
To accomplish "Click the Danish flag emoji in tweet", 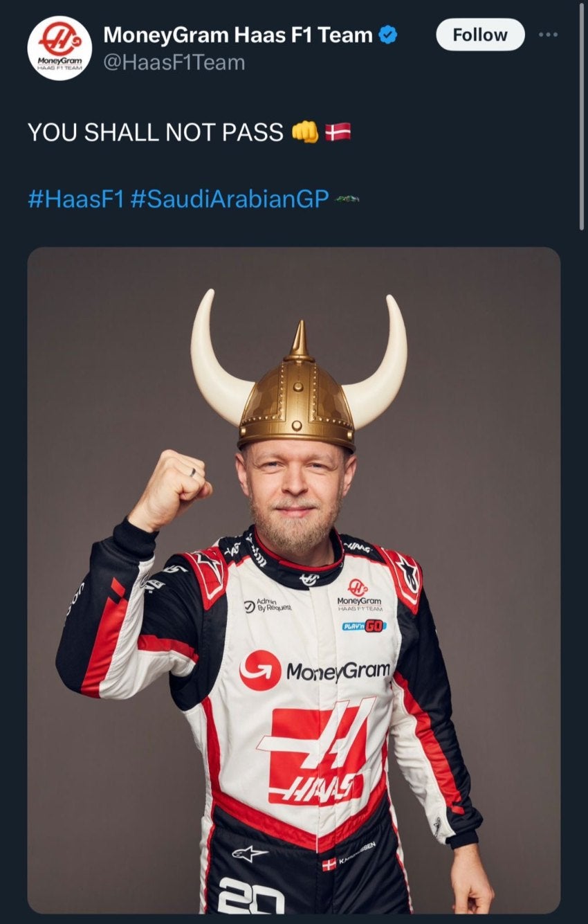I will click(x=338, y=131).
